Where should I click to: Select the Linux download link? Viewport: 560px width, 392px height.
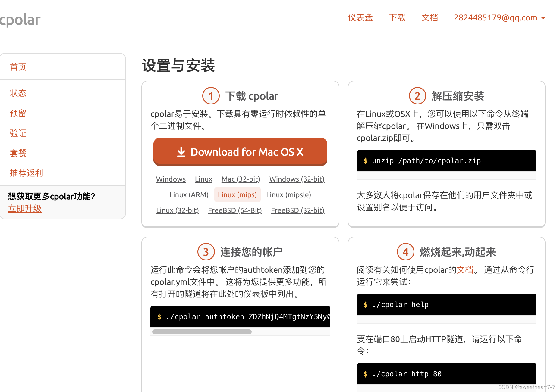tap(203, 179)
